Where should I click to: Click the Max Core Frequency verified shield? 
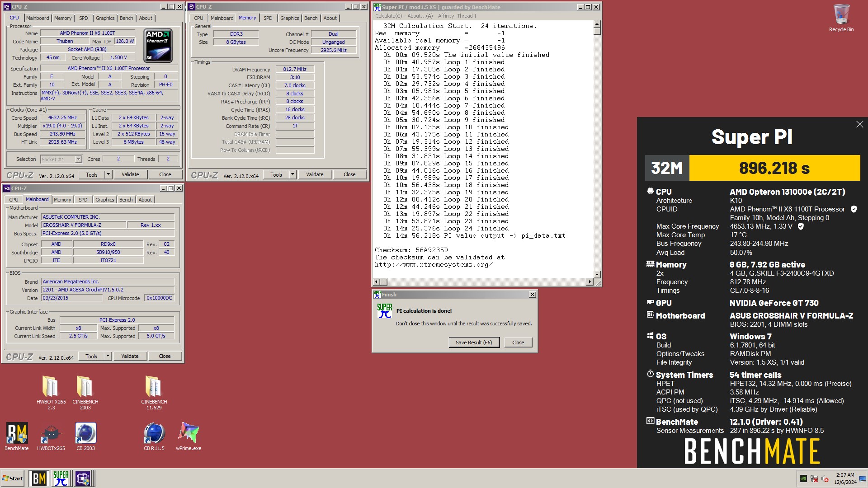[801, 226]
